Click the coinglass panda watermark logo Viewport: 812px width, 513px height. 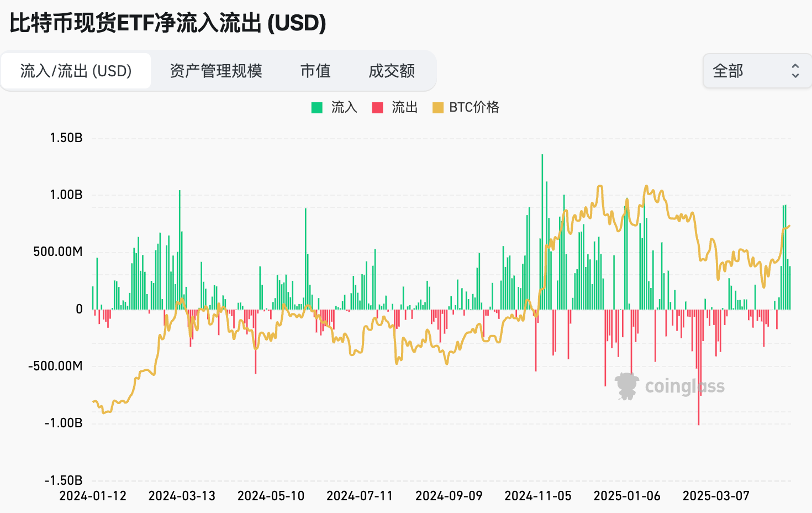pyautogui.click(x=627, y=386)
